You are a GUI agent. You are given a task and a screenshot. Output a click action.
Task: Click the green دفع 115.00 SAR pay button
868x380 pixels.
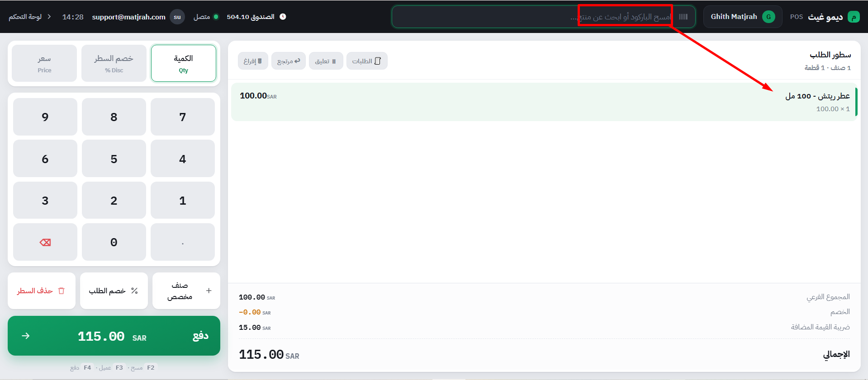[x=114, y=336]
